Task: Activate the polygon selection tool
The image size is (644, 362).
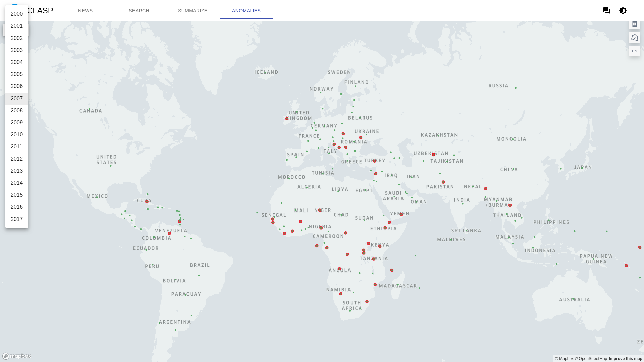Action: click(634, 38)
